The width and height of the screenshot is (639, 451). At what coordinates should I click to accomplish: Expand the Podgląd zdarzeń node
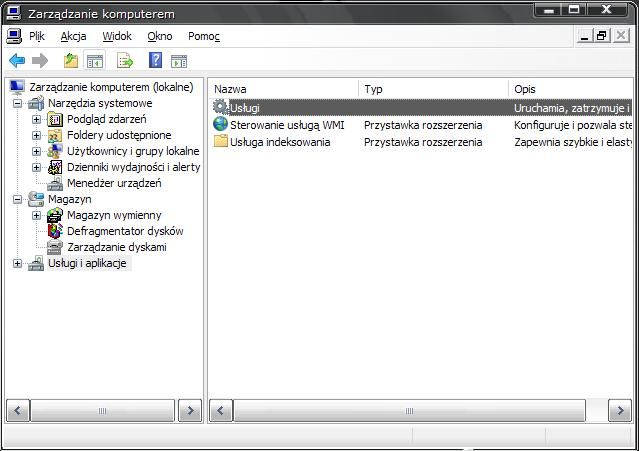click(37, 119)
